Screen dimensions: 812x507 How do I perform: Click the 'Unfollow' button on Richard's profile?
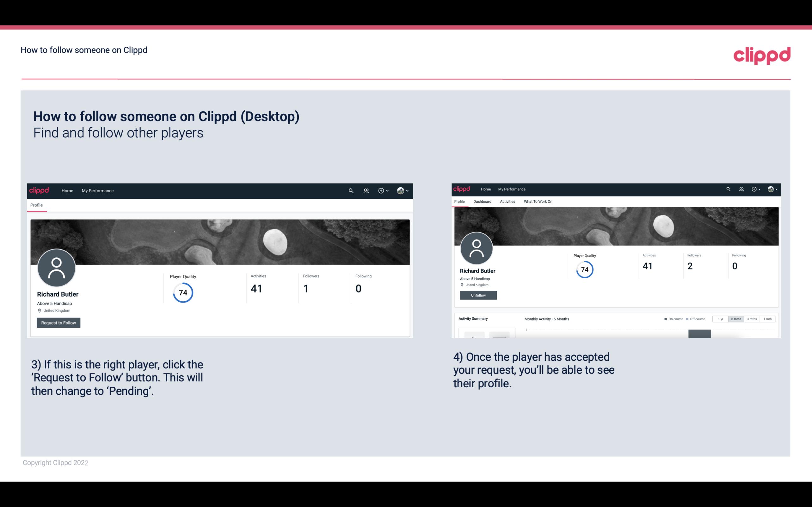coord(477,295)
